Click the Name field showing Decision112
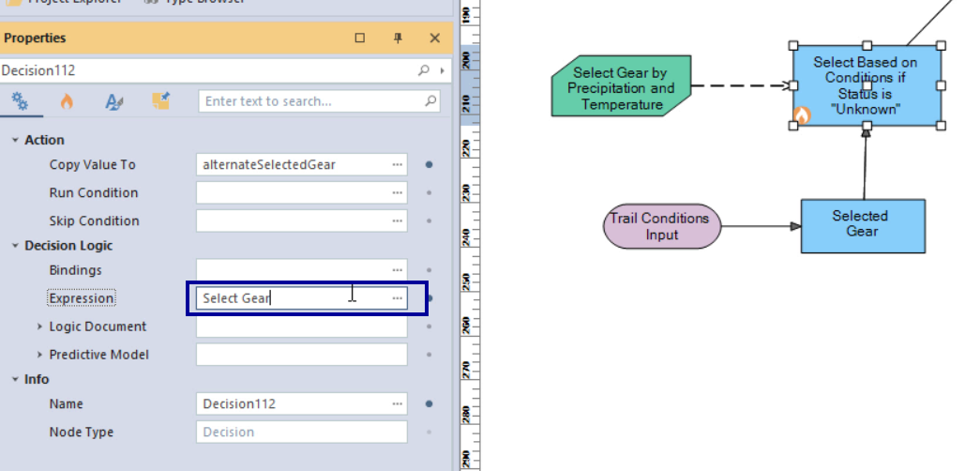 [301, 404]
